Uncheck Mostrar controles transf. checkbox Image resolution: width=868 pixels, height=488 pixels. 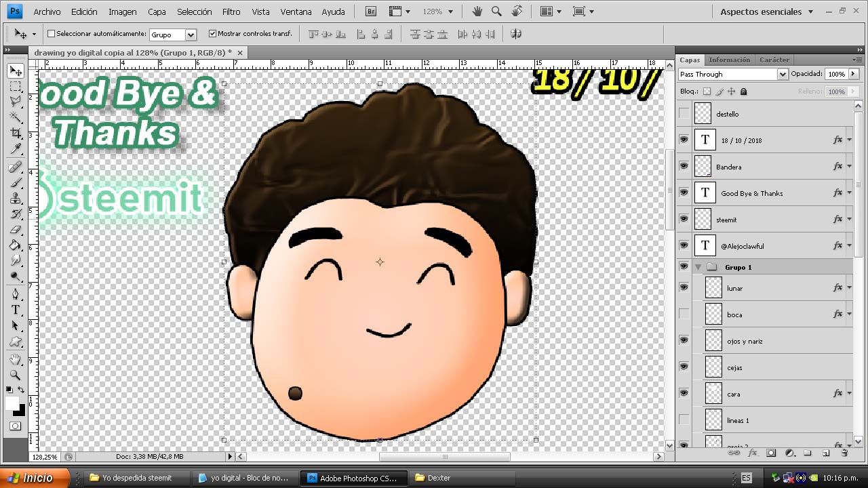212,34
